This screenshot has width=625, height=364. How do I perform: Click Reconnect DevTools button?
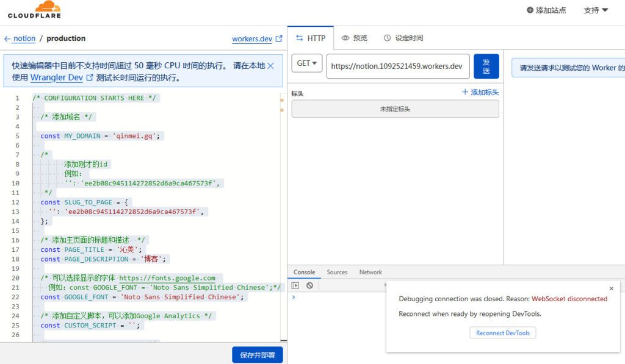point(503,333)
